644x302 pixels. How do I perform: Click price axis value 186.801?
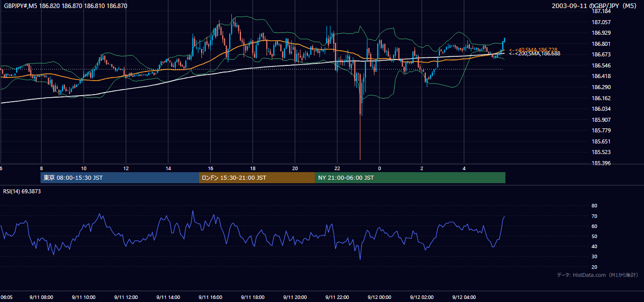click(x=601, y=44)
